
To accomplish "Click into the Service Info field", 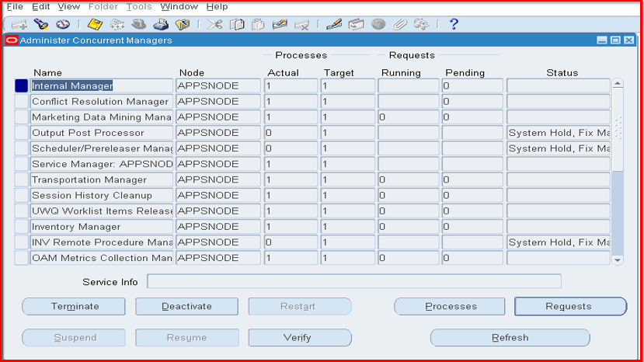I will point(354,281).
